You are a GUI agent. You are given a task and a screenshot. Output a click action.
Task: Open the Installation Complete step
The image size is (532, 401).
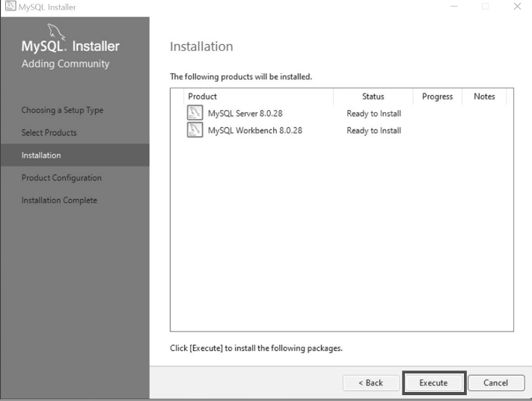pyautogui.click(x=59, y=200)
